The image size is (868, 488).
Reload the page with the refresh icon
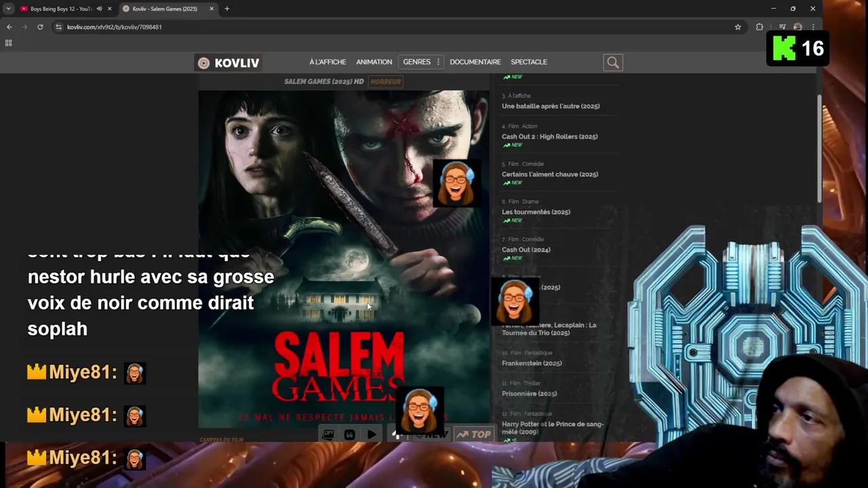pyautogui.click(x=40, y=27)
